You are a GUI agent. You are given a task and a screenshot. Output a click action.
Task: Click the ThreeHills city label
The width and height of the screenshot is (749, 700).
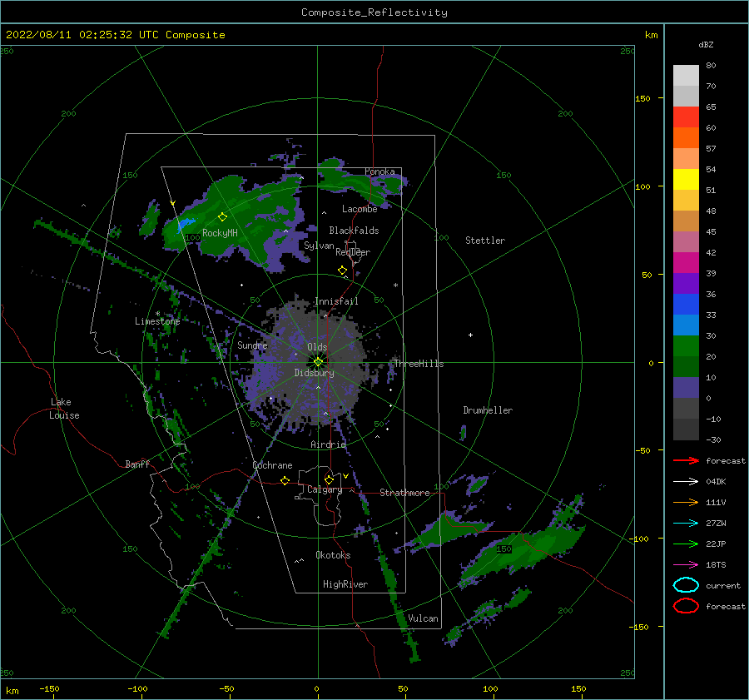click(x=419, y=364)
